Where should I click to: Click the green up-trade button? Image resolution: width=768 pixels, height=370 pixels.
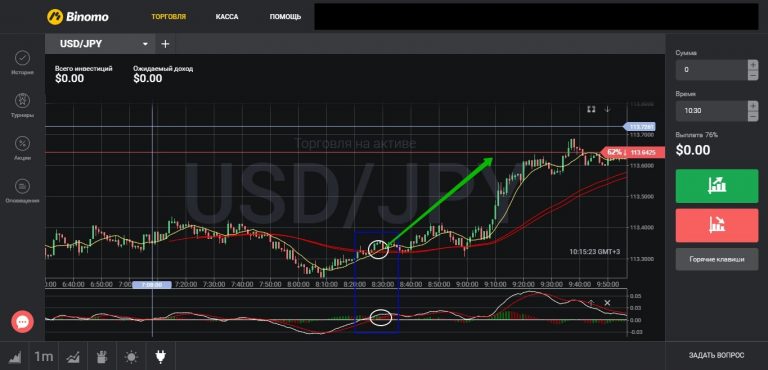[x=717, y=186]
